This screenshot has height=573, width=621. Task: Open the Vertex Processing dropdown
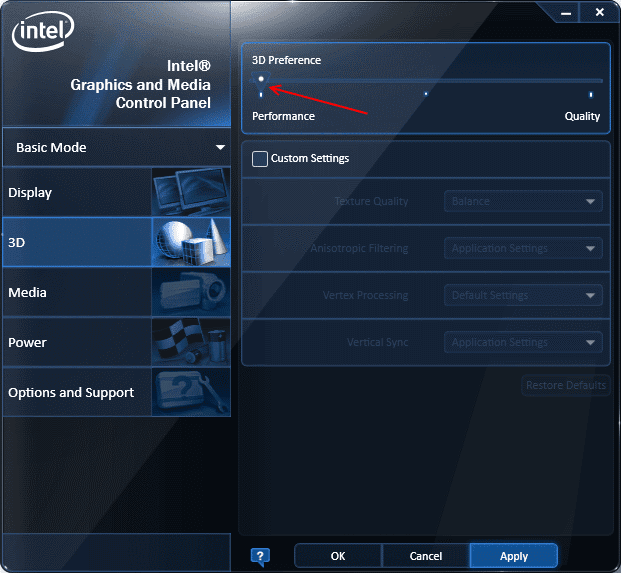pos(523,295)
